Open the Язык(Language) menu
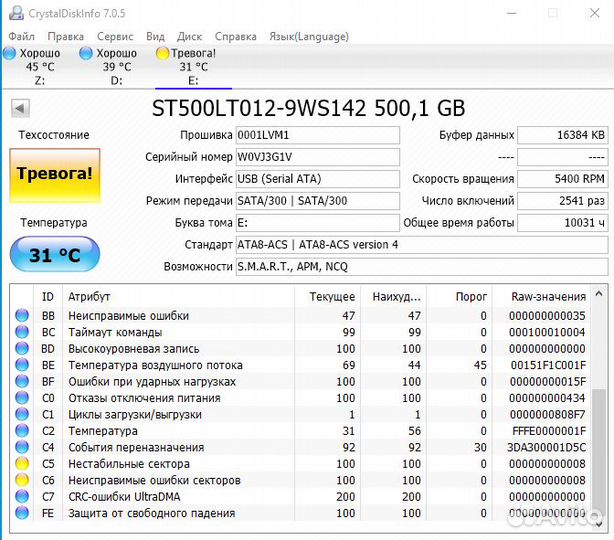 click(x=309, y=36)
